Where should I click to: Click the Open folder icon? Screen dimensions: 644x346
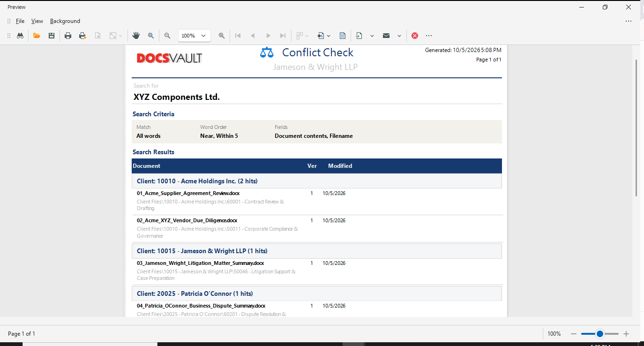click(37, 36)
